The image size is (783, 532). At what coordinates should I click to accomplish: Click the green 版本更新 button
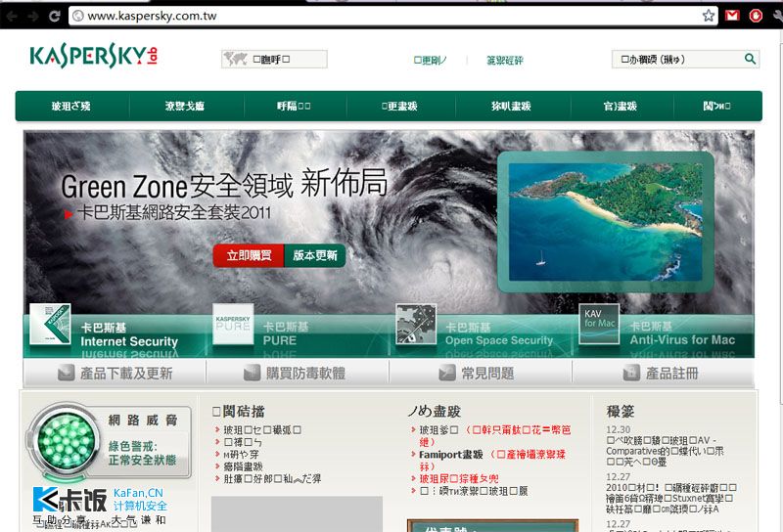pyautogui.click(x=315, y=255)
